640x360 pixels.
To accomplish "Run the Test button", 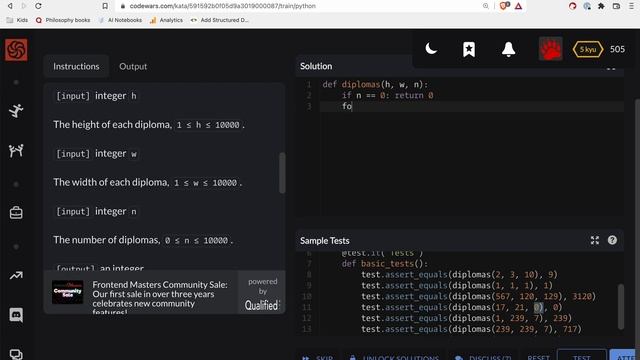I will coord(581,356).
